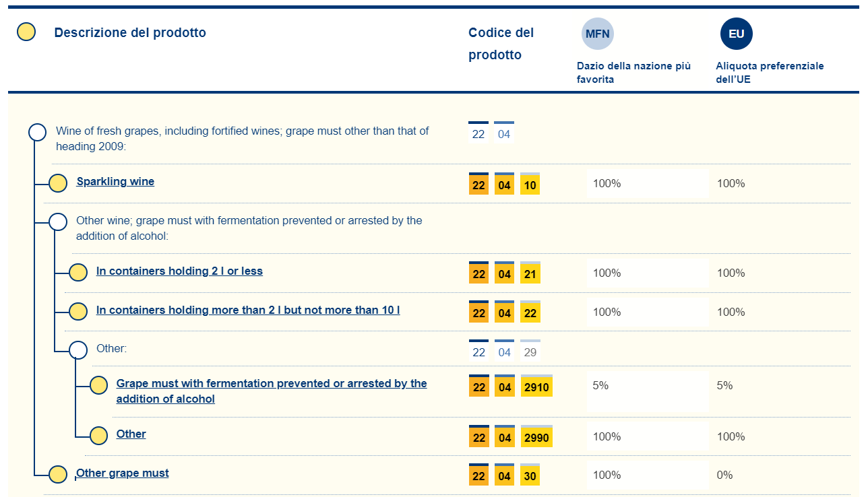Click the code tile 30 for Other grape must
Screen dimensions: 868x497
coord(530,476)
